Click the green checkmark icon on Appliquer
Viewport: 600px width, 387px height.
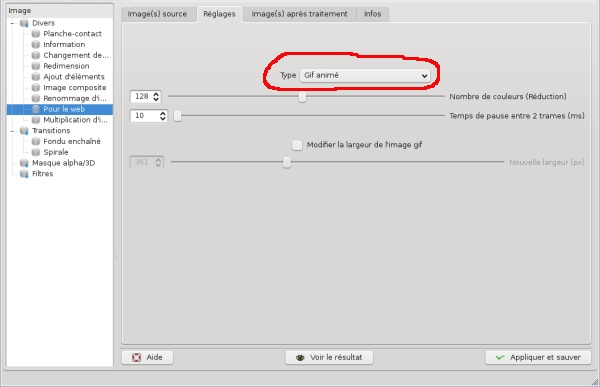click(500, 358)
